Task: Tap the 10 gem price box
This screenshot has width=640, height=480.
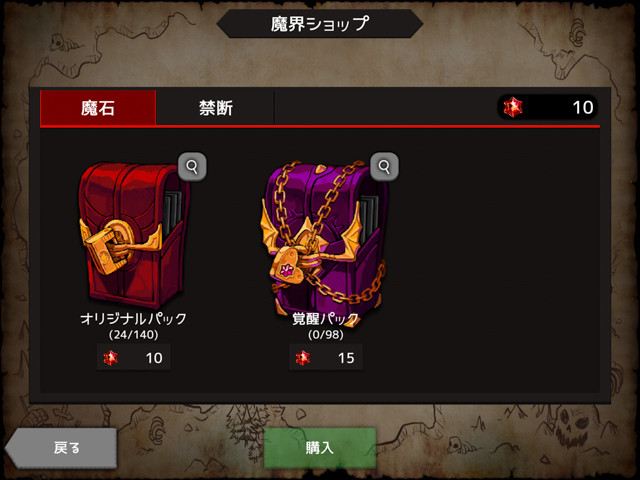Action: (x=133, y=358)
